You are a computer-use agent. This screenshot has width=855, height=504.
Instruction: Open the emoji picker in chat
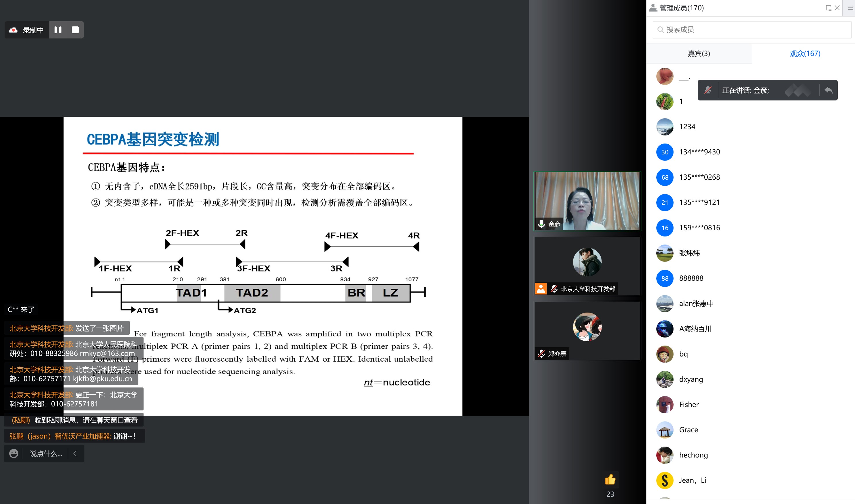coord(13,453)
